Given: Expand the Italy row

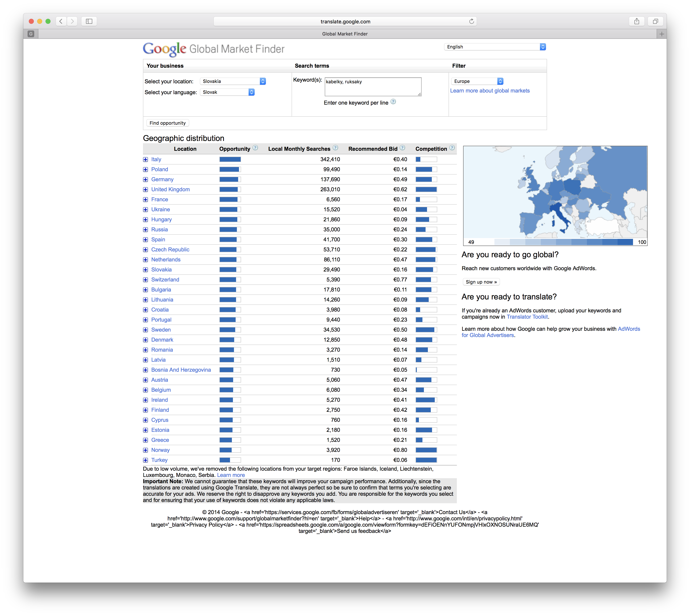Looking at the screenshot, I should click(145, 159).
